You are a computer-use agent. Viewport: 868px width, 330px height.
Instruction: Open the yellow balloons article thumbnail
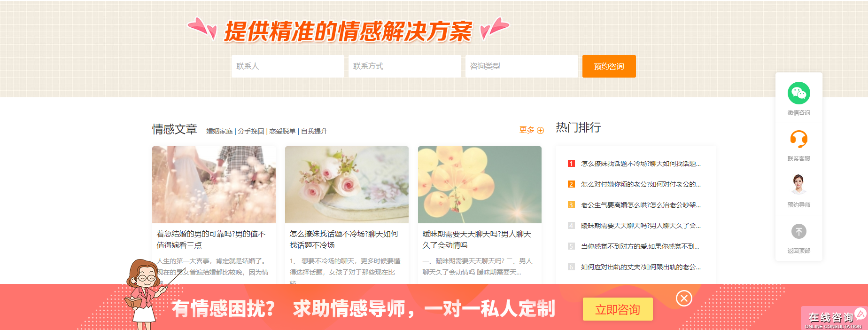click(480, 185)
